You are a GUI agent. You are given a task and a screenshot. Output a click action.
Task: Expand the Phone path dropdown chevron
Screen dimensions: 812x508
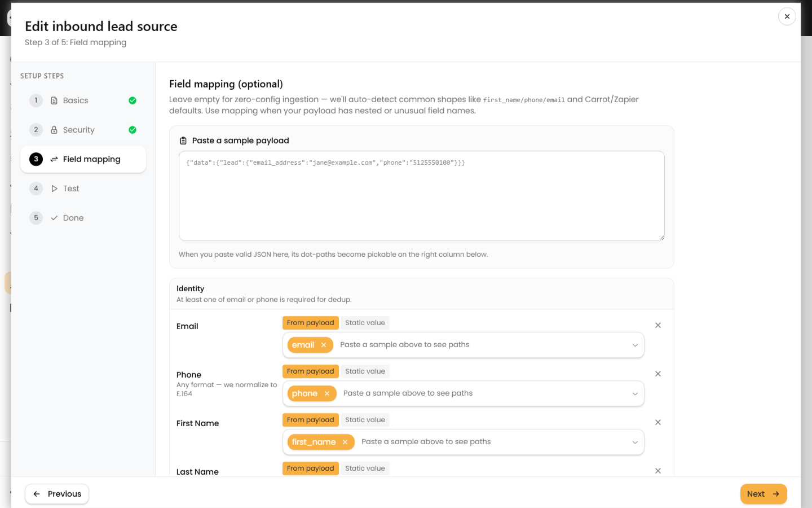[x=635, y=393]
